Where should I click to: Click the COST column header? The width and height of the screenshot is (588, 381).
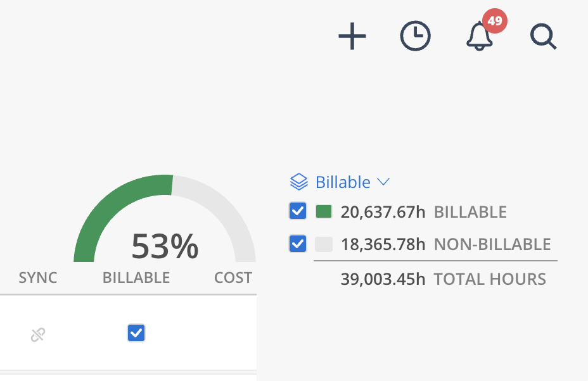click(233, 278)
